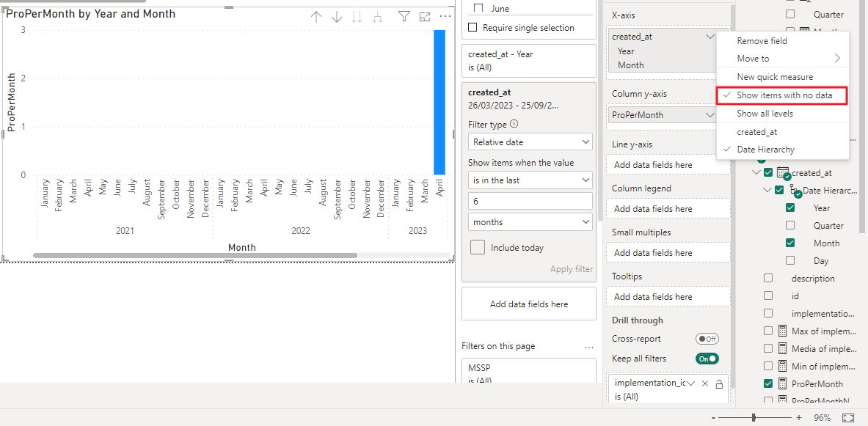
Task: Click the created_at - Year filter card
Action: point(529,61)
